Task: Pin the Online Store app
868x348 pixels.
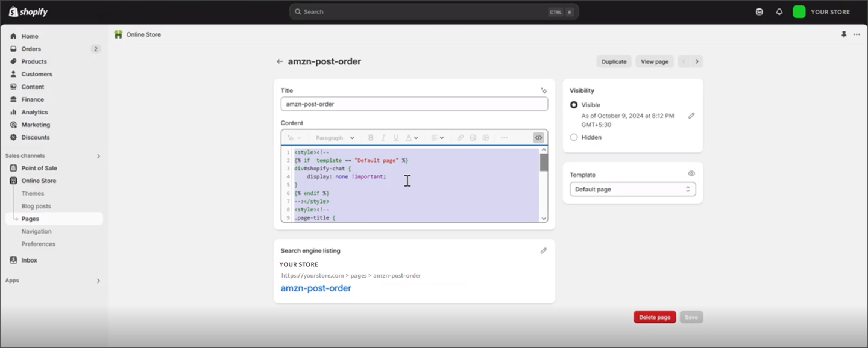Action: 843,34
